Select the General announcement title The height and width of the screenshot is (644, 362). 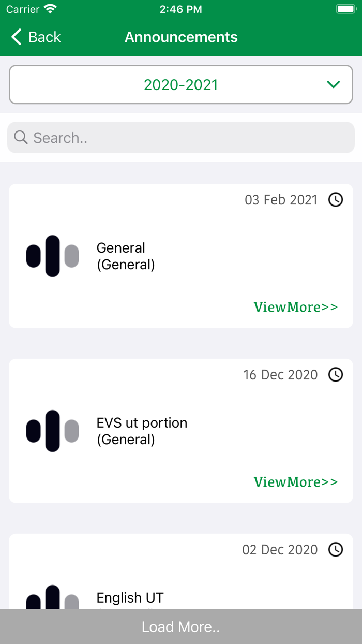(121, 248)
